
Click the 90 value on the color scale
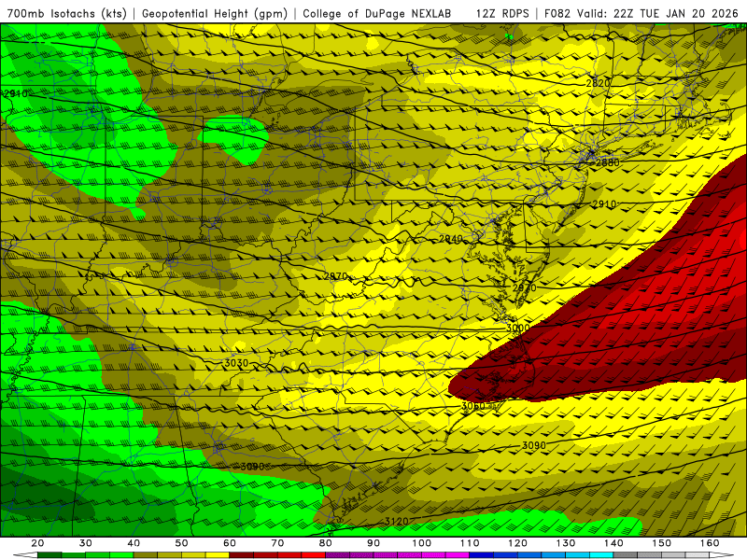[373, 543]
